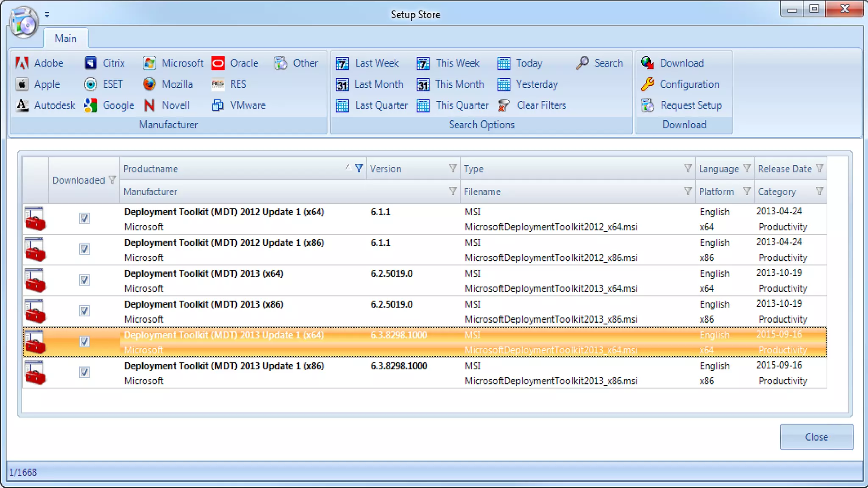Filter setups by This Week icon

point(423,64)
